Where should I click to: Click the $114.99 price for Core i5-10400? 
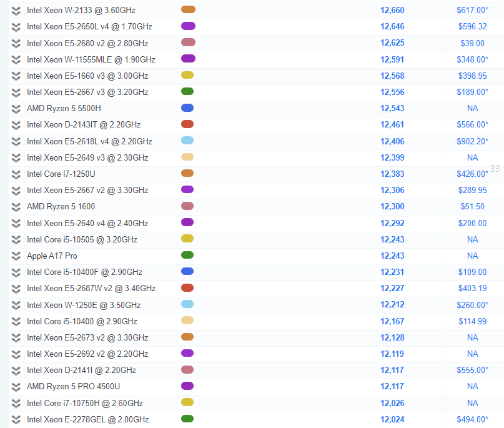(x=473, y=322)
